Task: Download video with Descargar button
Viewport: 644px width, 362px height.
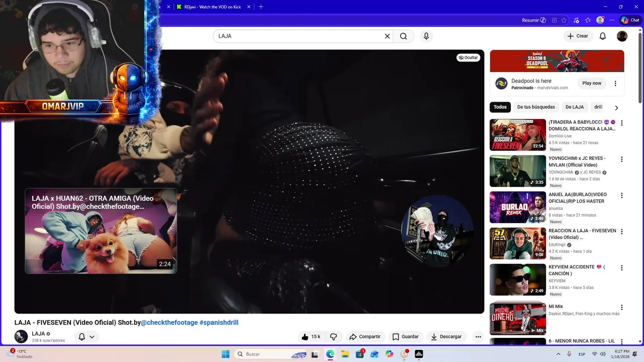Action: 446,337
